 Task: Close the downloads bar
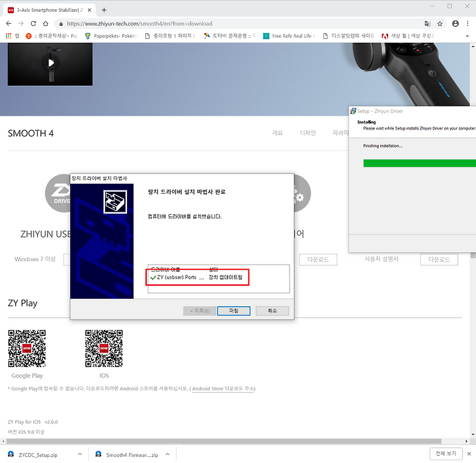(469, 454)
